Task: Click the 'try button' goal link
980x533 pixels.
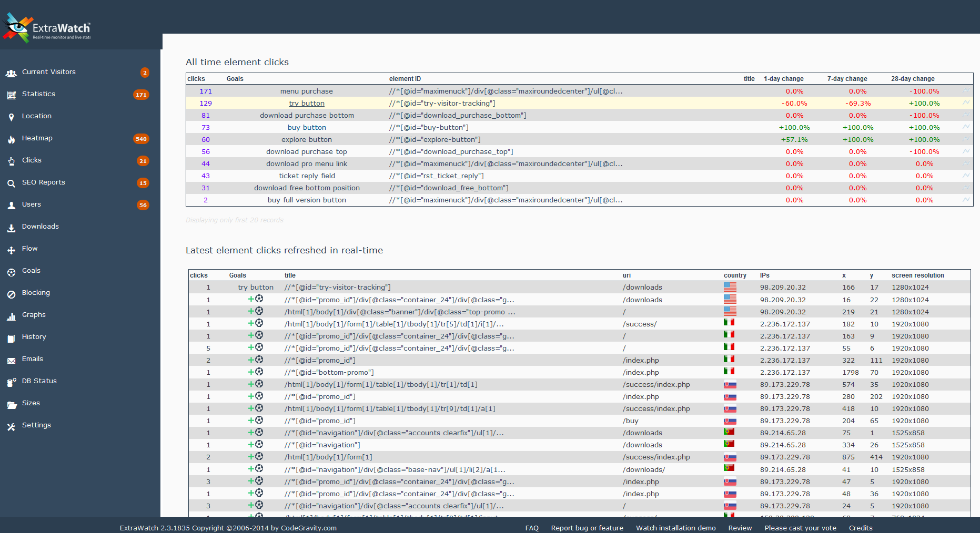Action: tap(307, 104)
